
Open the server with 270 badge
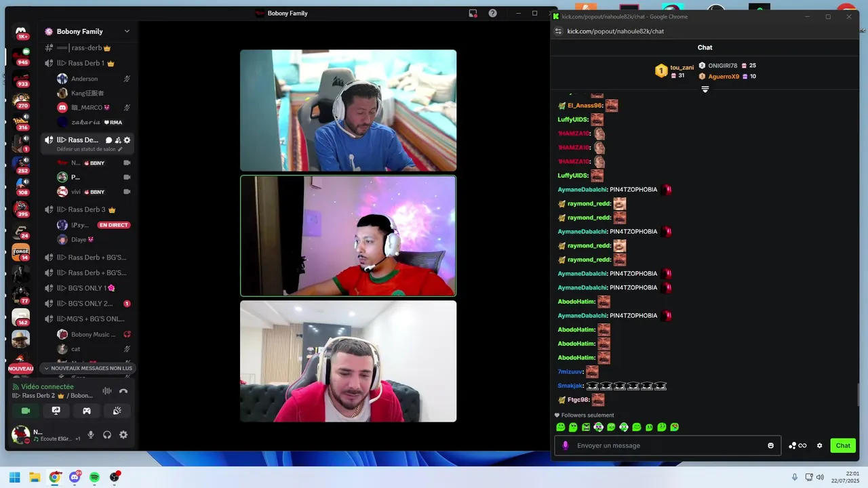[x=21, y=100]
